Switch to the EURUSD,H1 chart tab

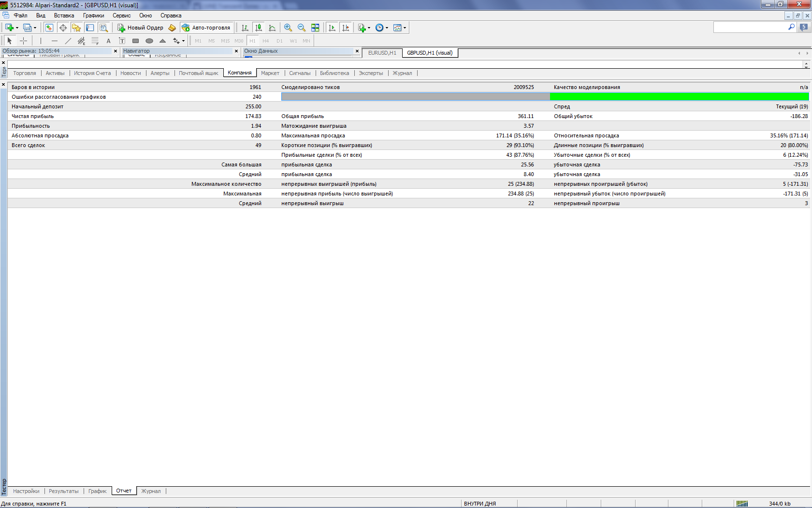[x=382, y=53]
